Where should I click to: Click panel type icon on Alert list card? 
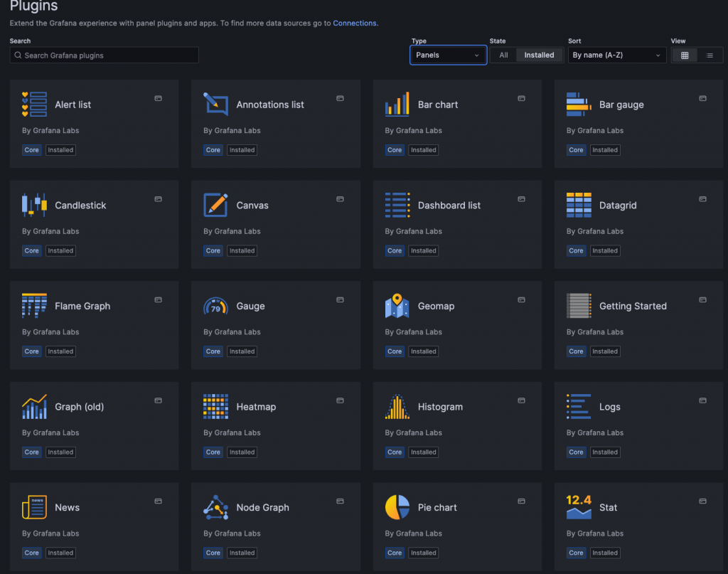click(159, 98)
